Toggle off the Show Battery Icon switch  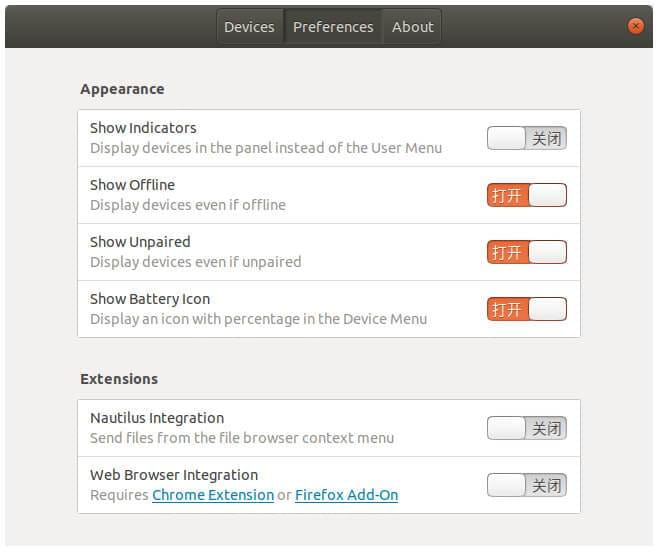pyautogui.click(x=527, y=309)
